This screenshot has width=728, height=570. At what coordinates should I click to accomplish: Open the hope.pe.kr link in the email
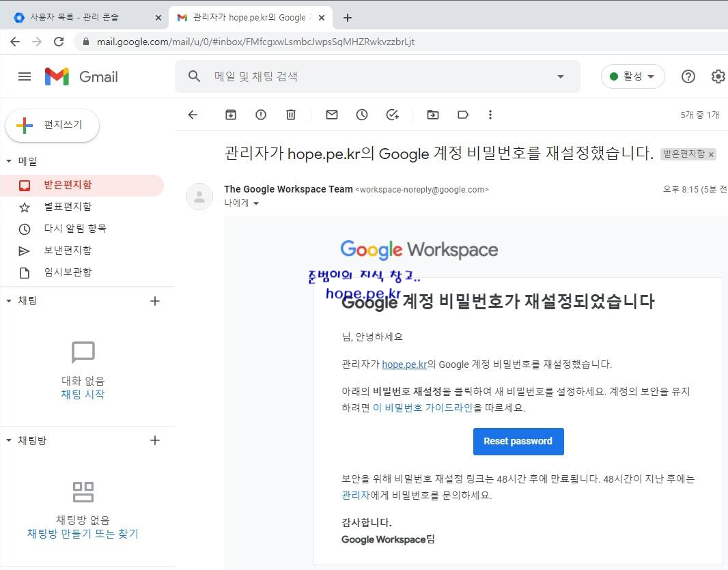point(404,365)
